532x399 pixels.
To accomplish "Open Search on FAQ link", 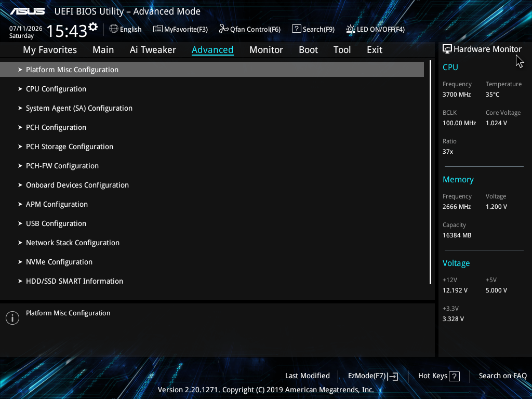I will point(503,376).
